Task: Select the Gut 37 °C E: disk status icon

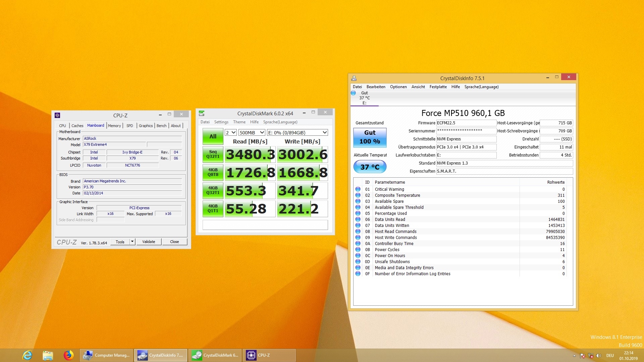Action: [354, 93]
